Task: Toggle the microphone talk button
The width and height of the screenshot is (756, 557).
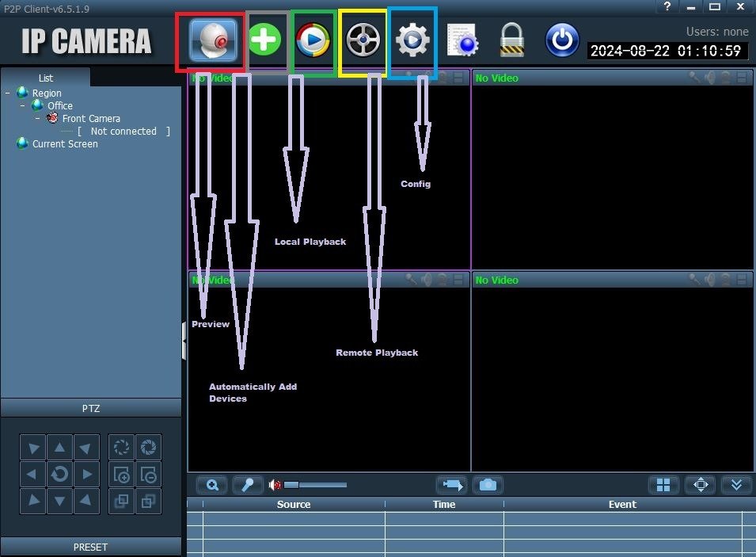Action: coord(248,485)
